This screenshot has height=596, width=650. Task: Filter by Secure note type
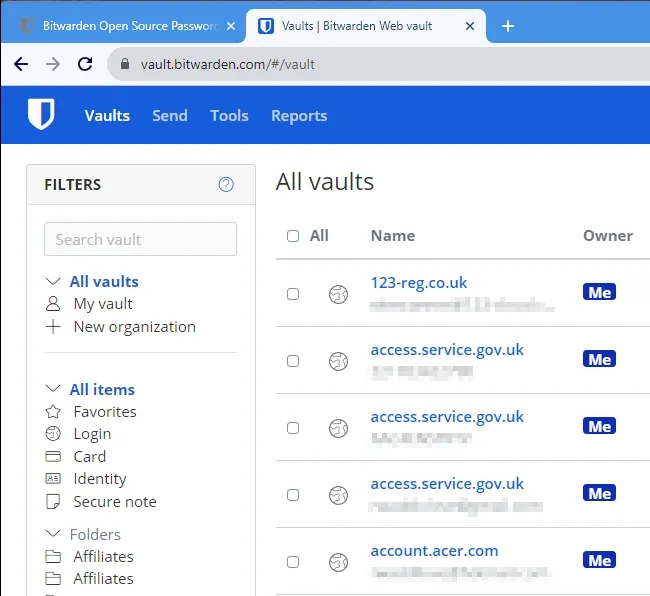click(x=115, y=502)
